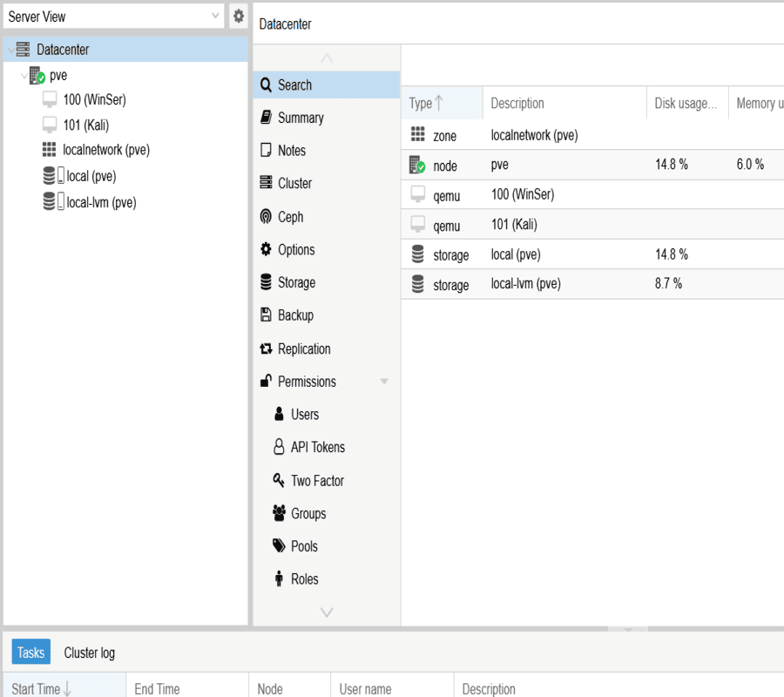Collapse the pve node in tree
The image size is (784, 697).
(24, 76)
